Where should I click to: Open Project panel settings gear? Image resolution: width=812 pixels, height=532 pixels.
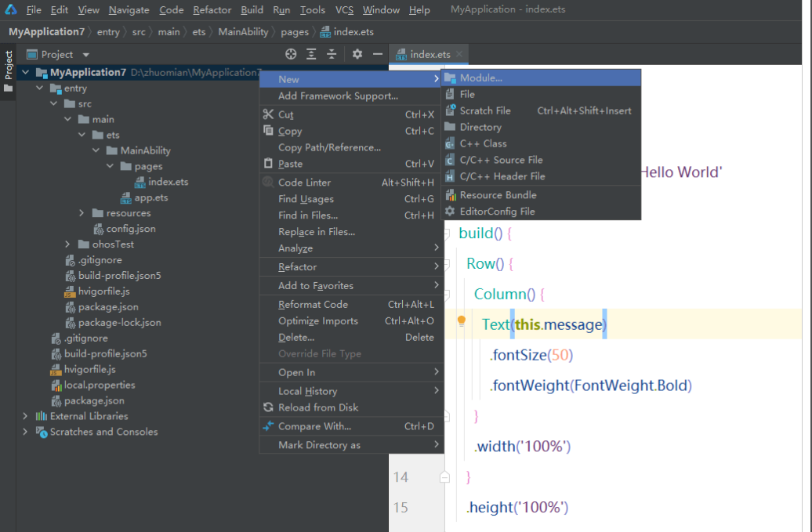tap(357, 54)
